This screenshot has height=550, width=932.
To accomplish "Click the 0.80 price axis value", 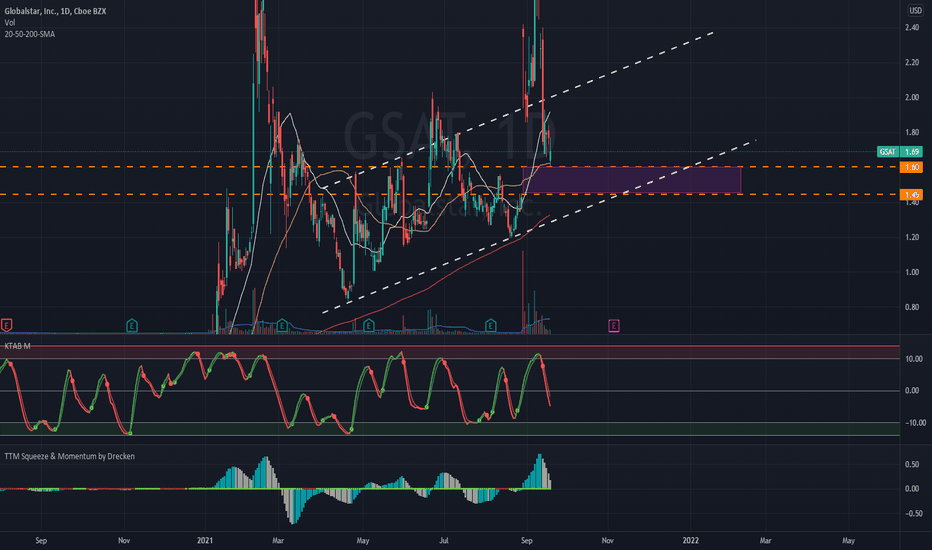I will 912,307.
